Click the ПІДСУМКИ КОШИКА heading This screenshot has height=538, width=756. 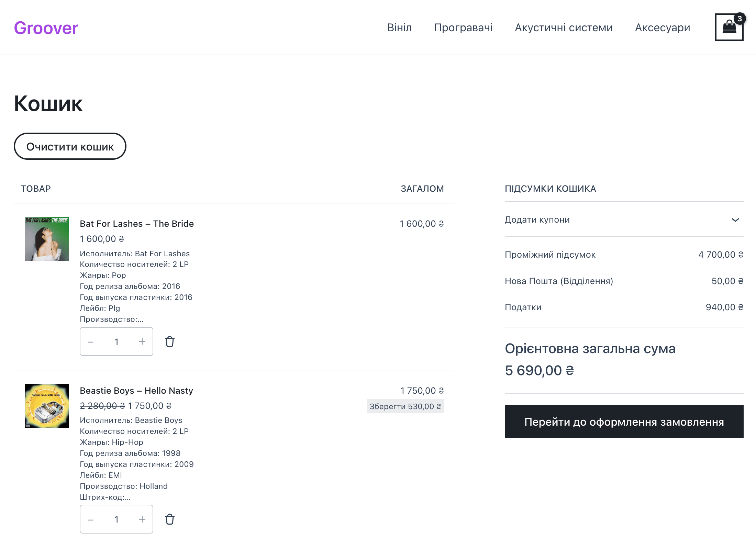click(x=551, y=189)
